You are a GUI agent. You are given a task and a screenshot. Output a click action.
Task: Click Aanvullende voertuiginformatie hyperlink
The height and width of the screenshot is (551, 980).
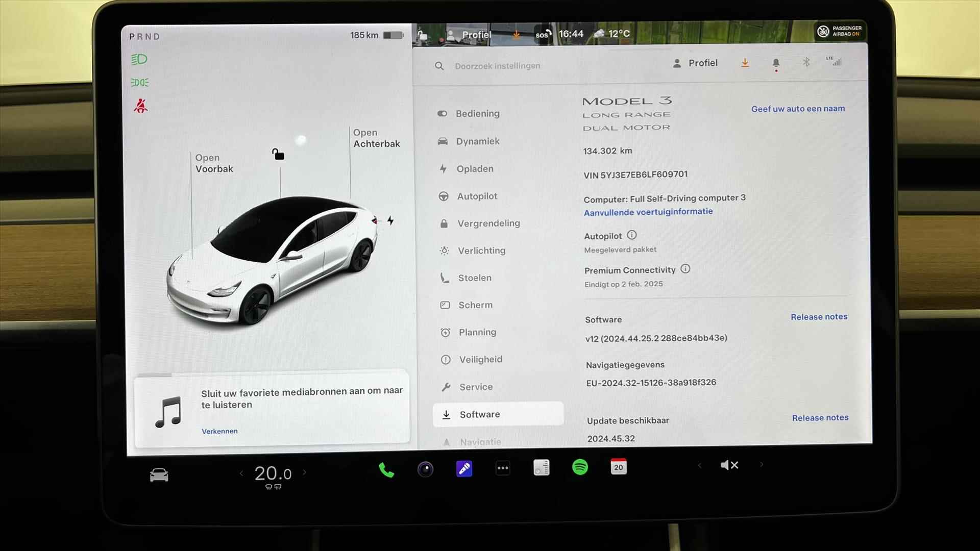pyautogui.click(x=648, y=211)
